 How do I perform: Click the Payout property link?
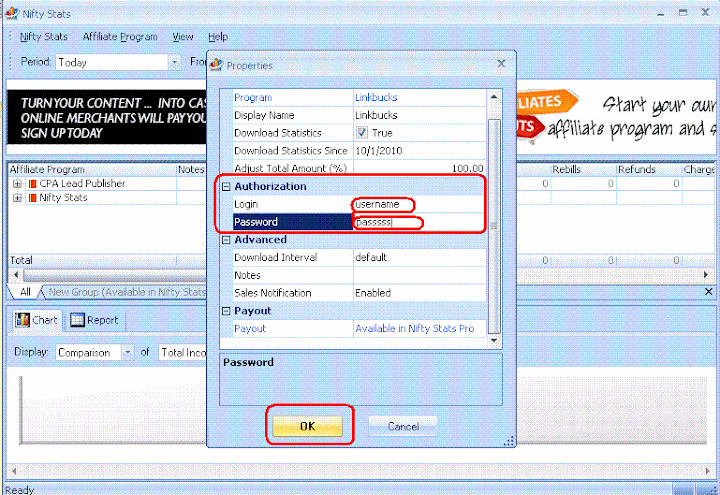250,329
